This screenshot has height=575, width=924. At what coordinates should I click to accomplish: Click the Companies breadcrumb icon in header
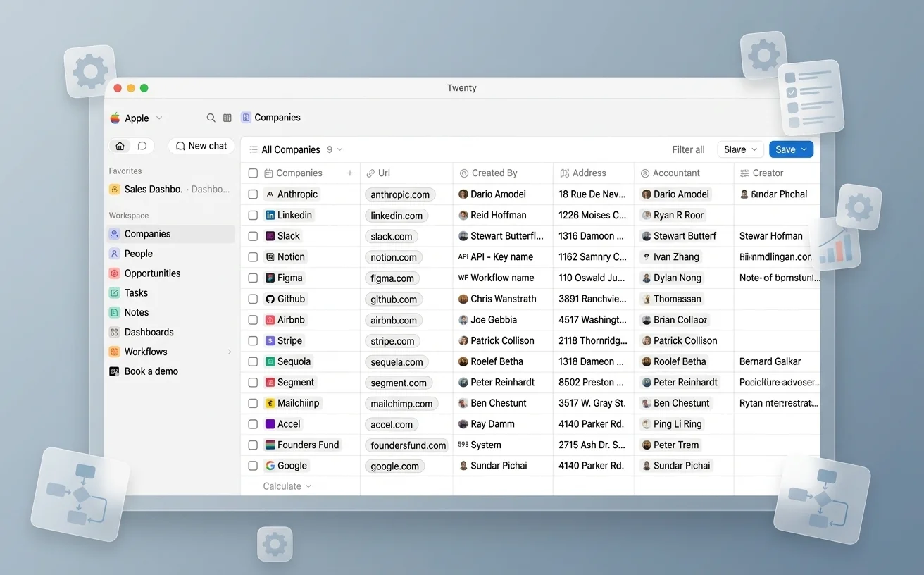246,118
